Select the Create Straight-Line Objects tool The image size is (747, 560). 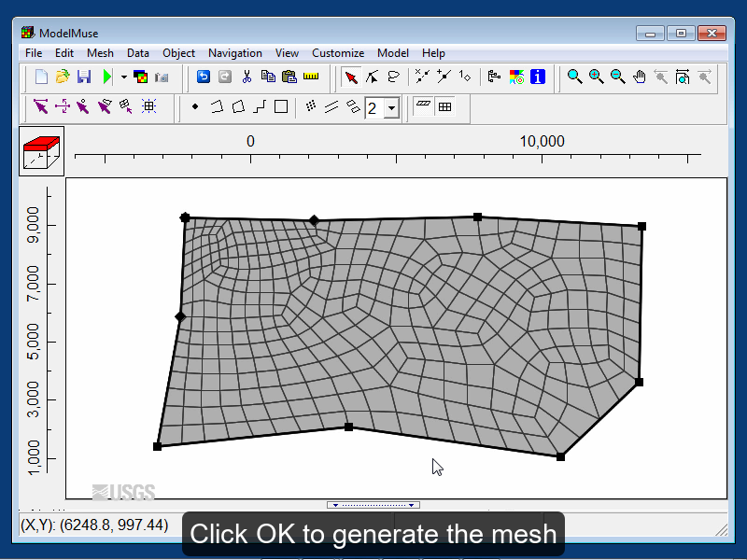[x=259, y=106]
